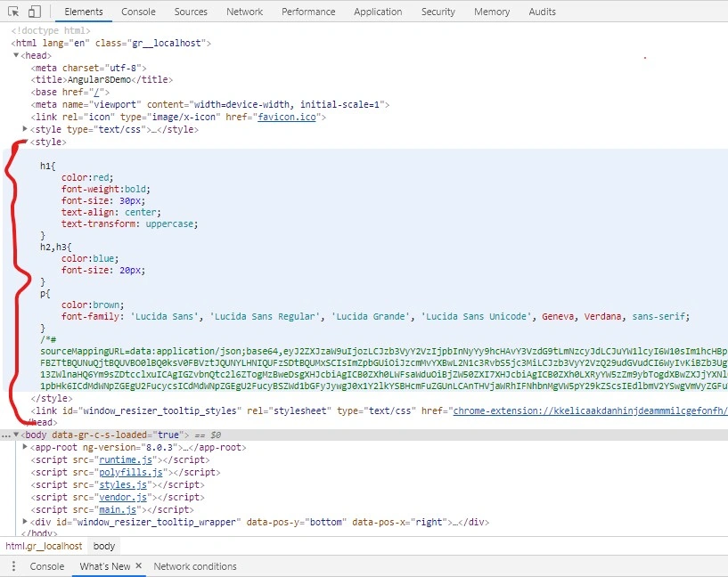728x577 pixels.
Task: Open the Network tab
Action: 245,12
